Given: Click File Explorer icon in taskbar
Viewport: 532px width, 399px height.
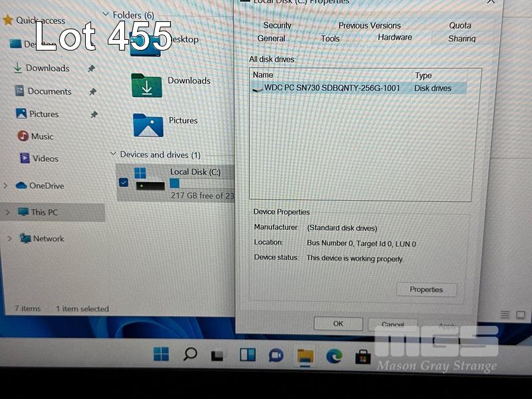Looking at the screenshot, I should [305, 356].
